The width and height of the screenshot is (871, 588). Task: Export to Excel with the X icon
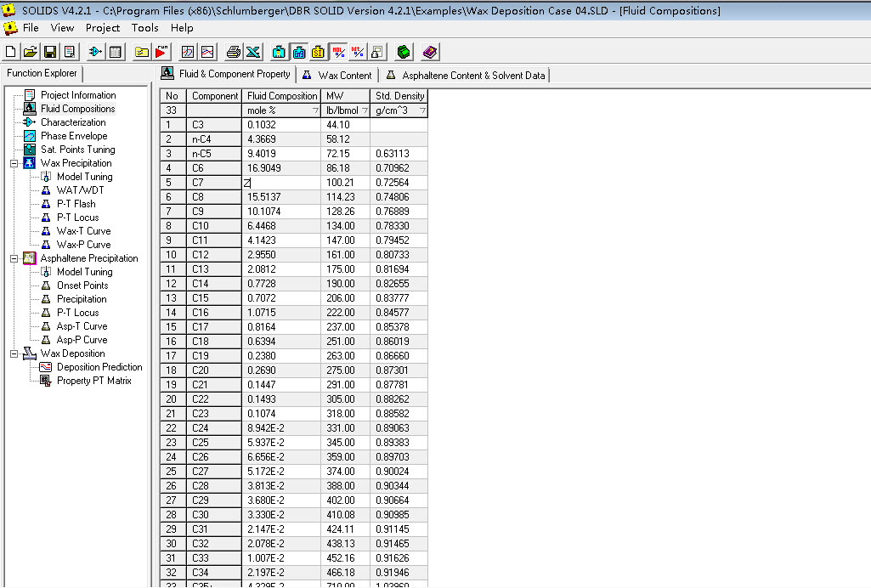253,52
